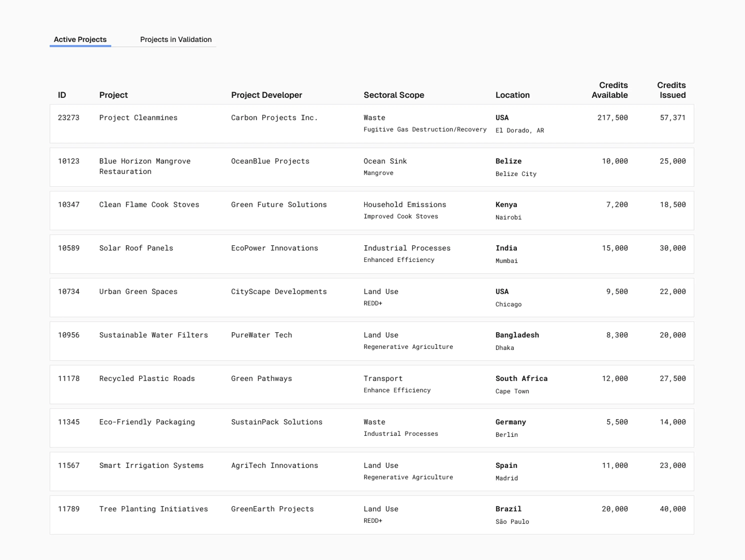
Task: Open Recycled Plastic Roads project
Action: point(147,378)
